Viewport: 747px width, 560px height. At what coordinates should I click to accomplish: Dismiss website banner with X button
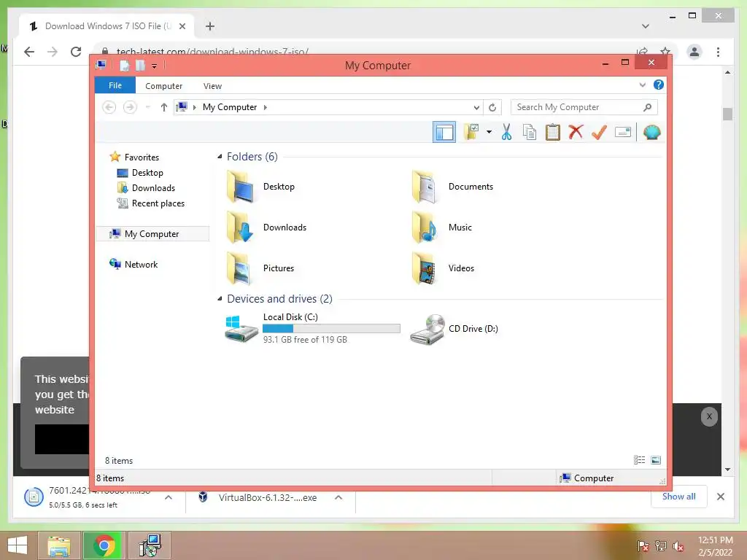tap(709, 416)
